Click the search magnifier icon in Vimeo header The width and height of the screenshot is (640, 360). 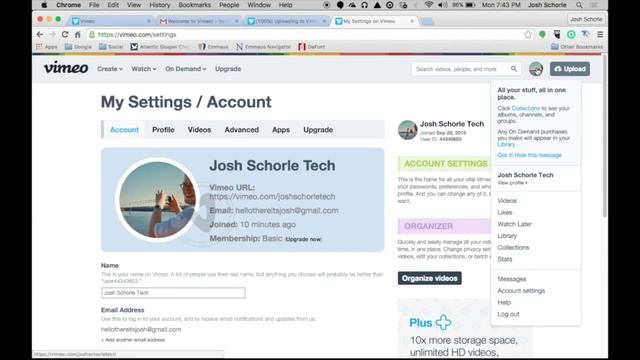point(514,69)
